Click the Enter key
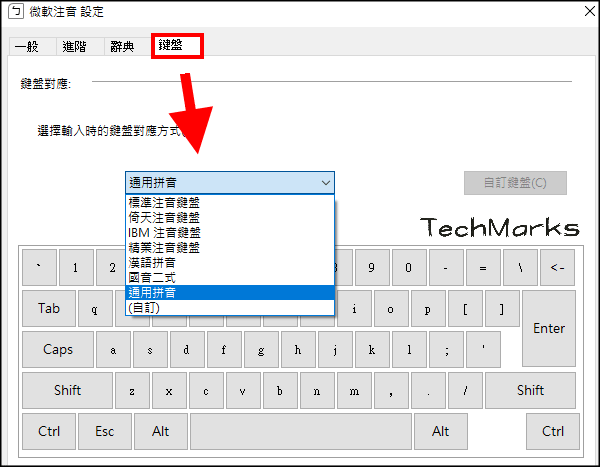600x467 pixels. click(549, 328)
